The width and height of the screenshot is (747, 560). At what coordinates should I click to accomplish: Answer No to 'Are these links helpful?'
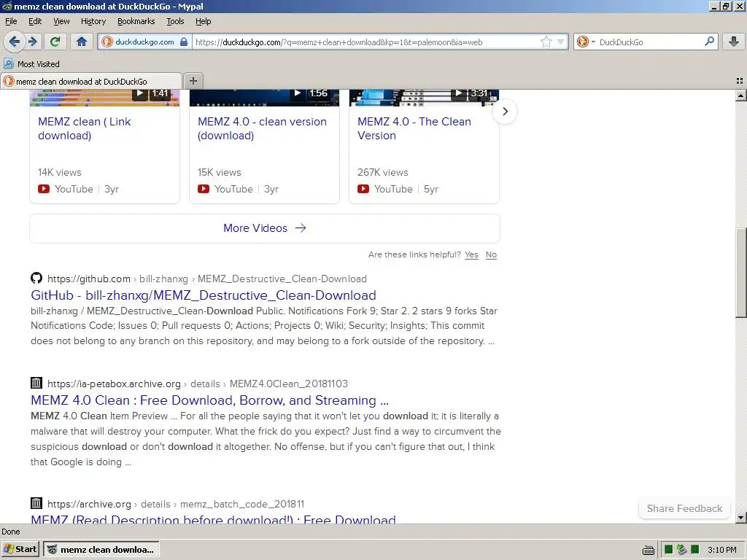(x=491, y=254)
